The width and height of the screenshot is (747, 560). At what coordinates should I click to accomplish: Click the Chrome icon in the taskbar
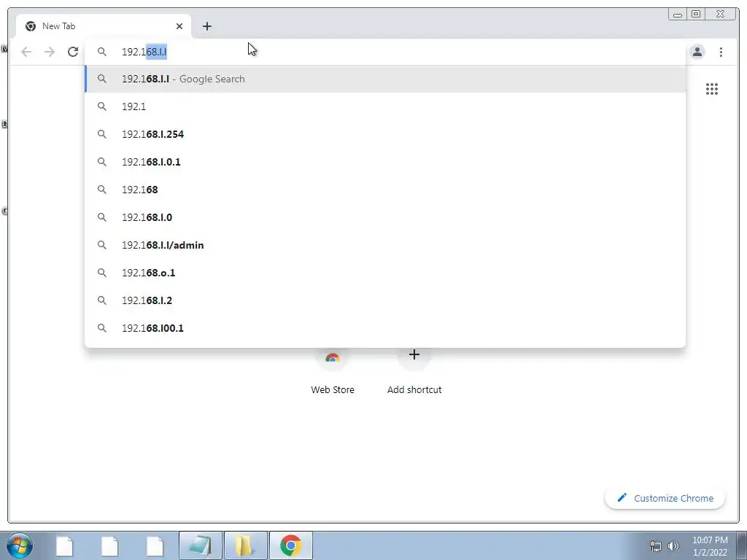(290, 545)
